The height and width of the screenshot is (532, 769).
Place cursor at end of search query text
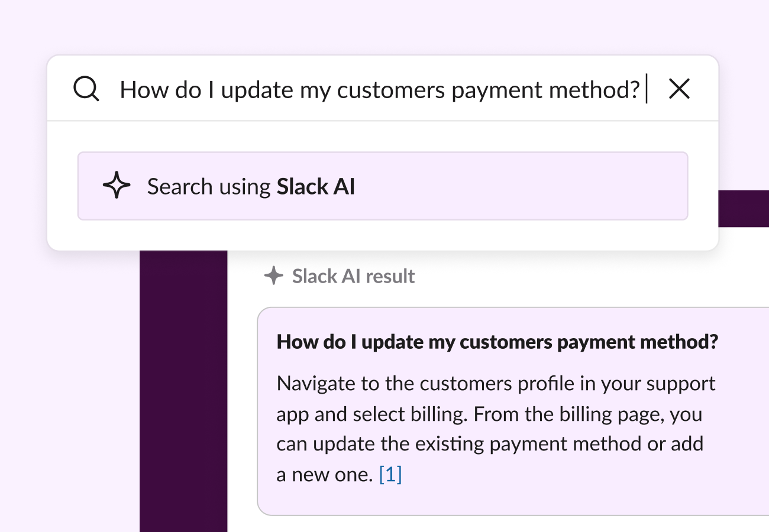(x=645, y=89)
